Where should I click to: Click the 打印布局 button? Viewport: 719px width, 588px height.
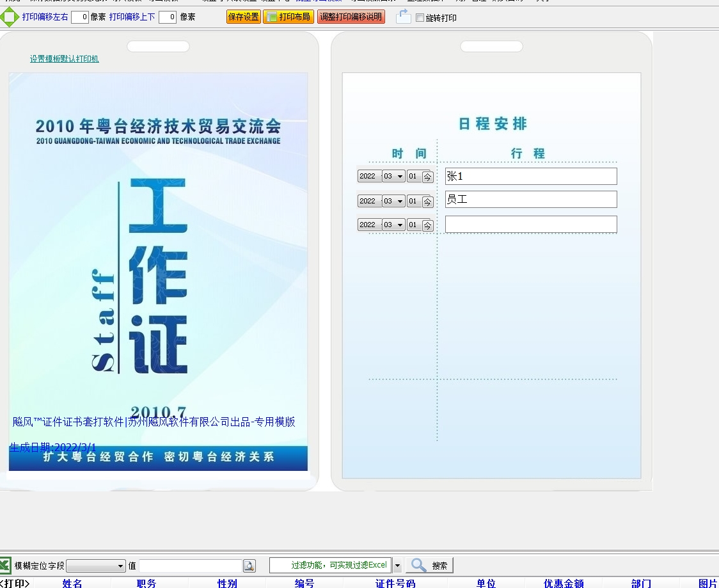tap(288, 17)
